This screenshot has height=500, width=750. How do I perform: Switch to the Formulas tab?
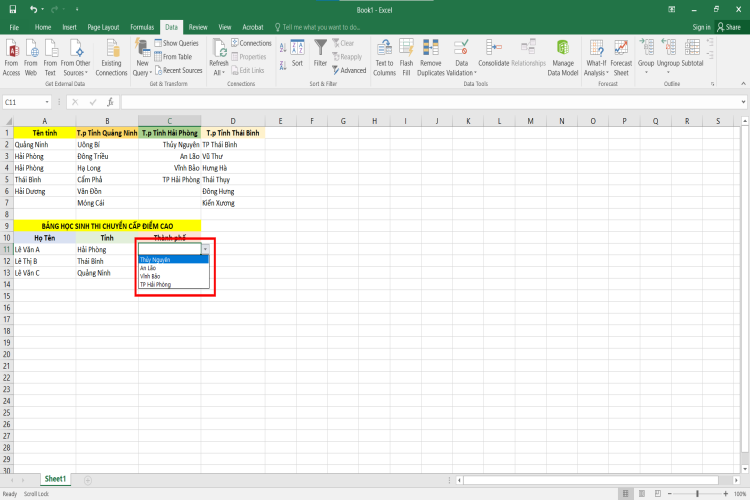[142, 27]
